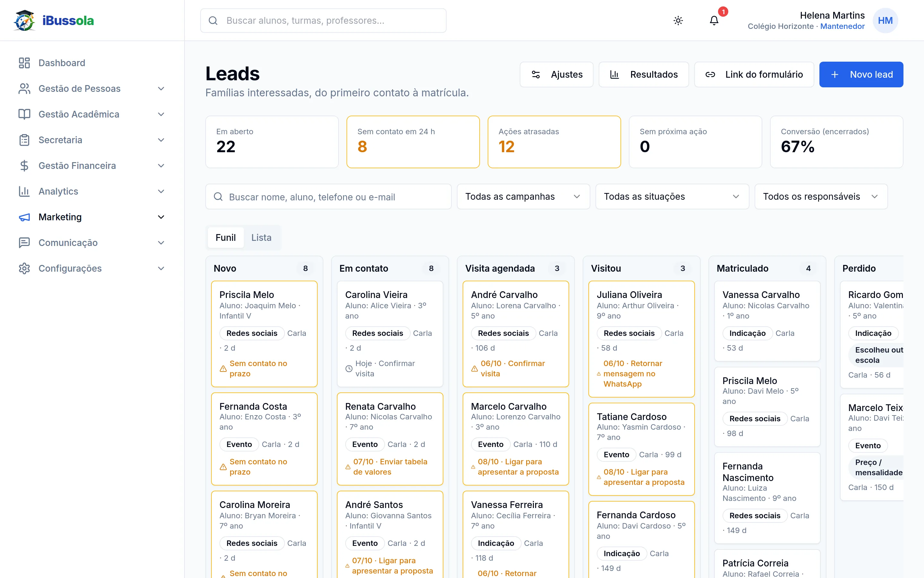Screen dimensions: 924x578
Task: Open the Todas as campanhas dropdown
Action: point(524,197)
